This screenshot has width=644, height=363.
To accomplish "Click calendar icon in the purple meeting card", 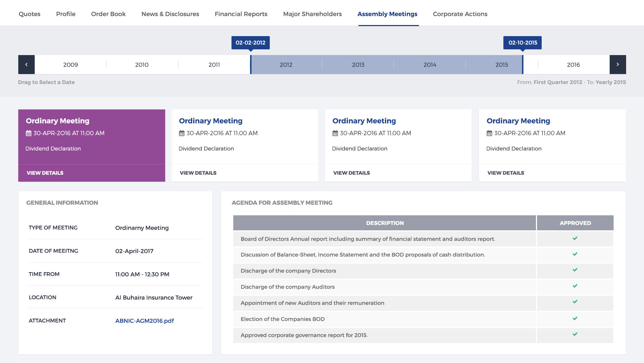I will [29, 133].
